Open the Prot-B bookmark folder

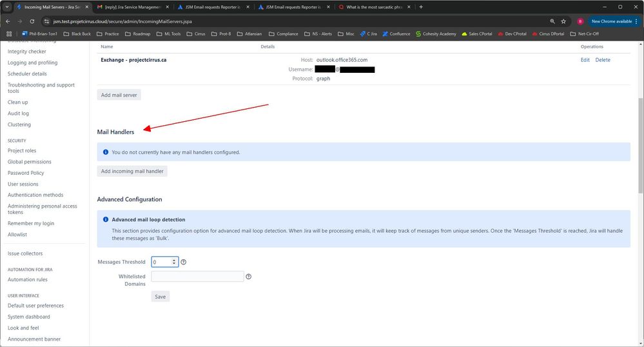(221, 34)
